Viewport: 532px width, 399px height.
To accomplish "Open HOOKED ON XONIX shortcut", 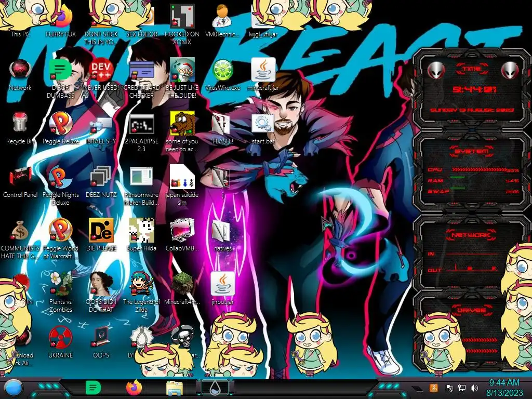I will click(182, 16).
